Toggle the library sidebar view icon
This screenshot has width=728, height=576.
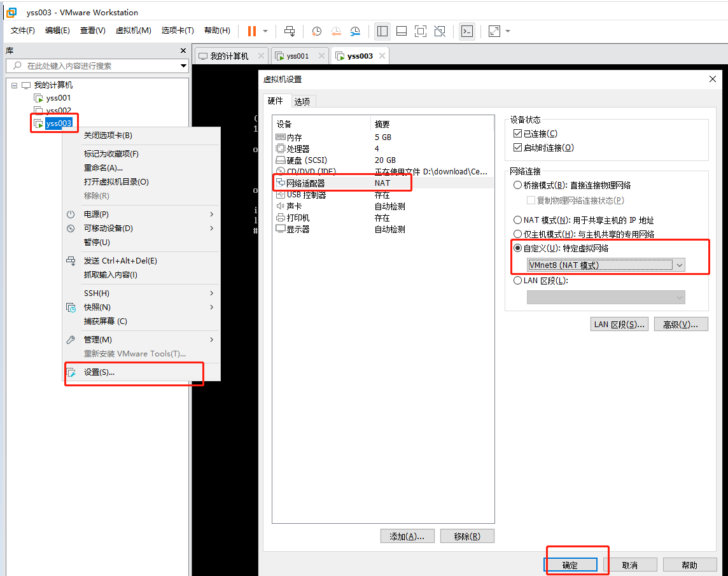[x=382, y=31]
